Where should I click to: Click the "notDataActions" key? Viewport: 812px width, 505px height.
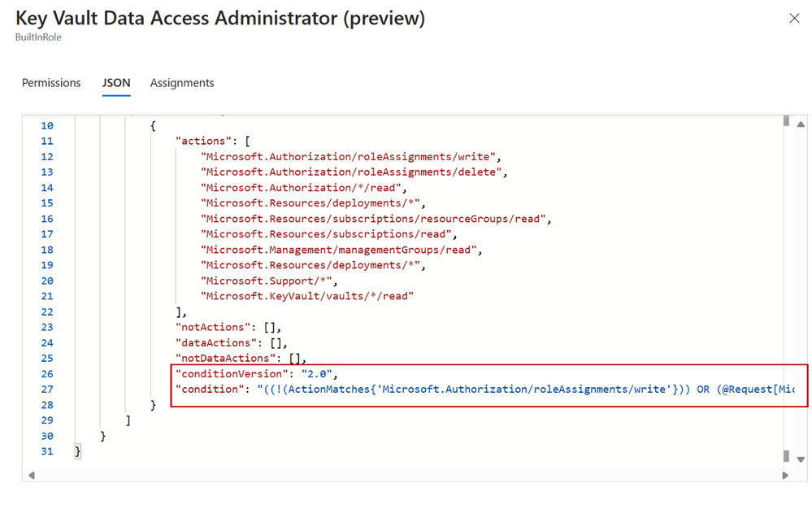[225, 359]
